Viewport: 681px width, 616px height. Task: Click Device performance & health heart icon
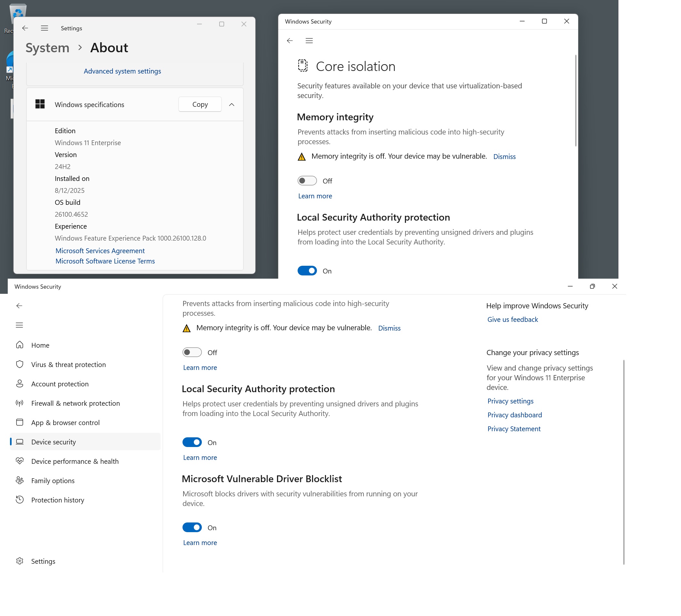point(20,461)
